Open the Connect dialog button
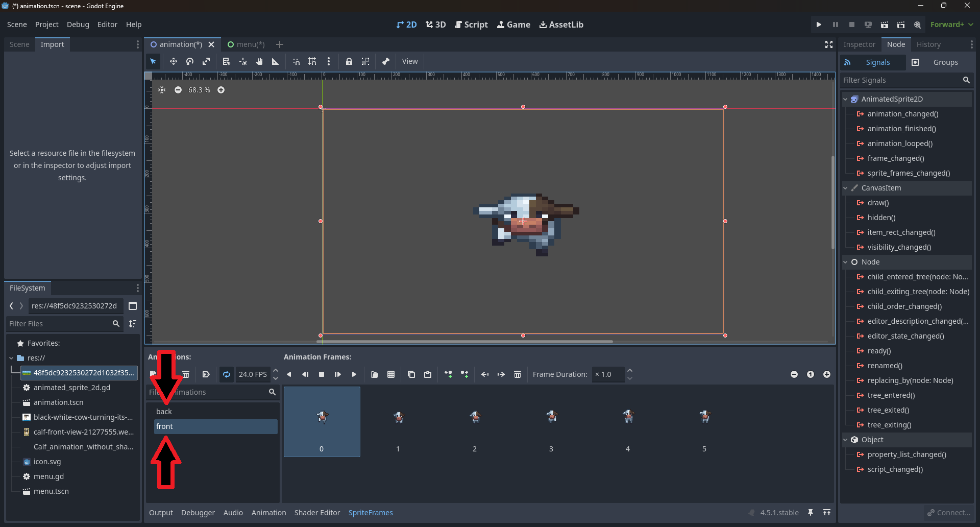 pyautogui.click(x=949, y=512)
